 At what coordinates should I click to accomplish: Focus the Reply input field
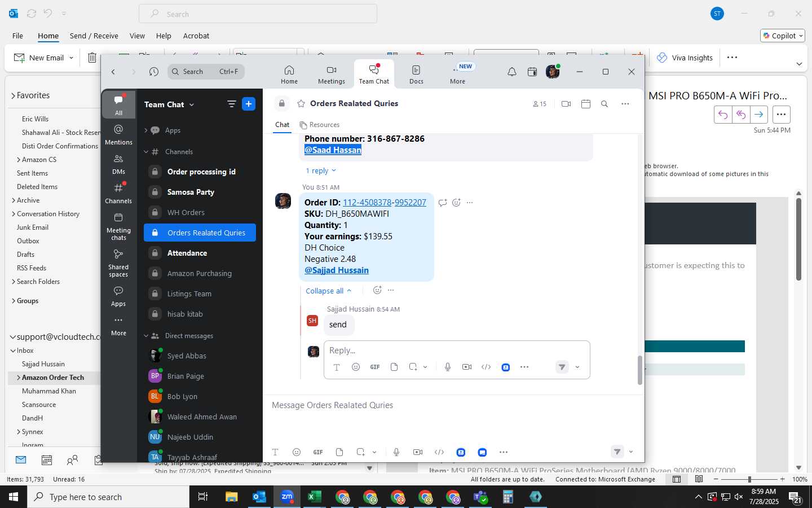457,351
